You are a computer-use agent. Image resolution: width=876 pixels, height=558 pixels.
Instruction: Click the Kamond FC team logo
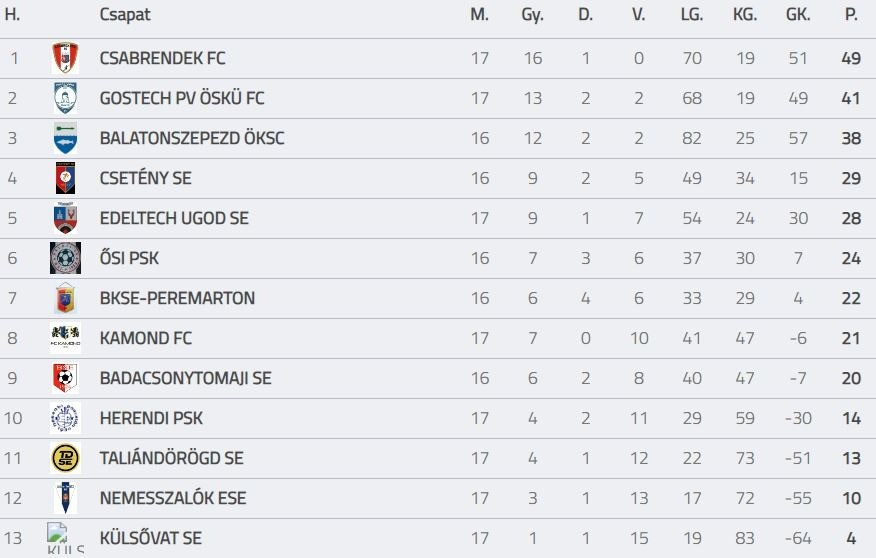(65, 338)
